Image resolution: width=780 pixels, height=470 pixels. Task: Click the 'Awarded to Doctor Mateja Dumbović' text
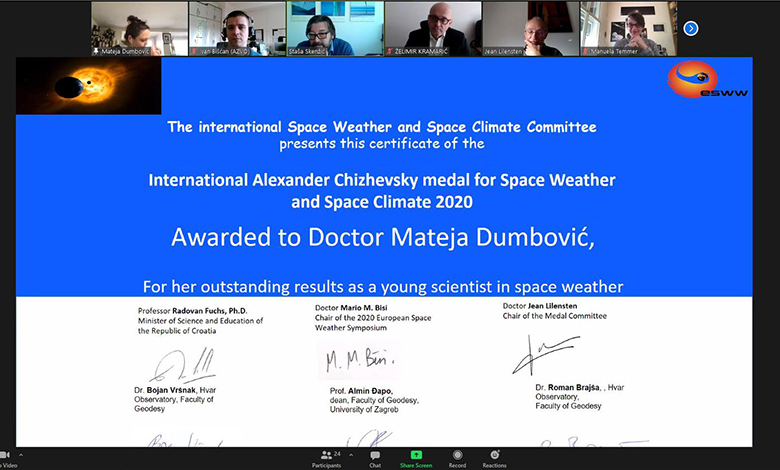[383, 237]
